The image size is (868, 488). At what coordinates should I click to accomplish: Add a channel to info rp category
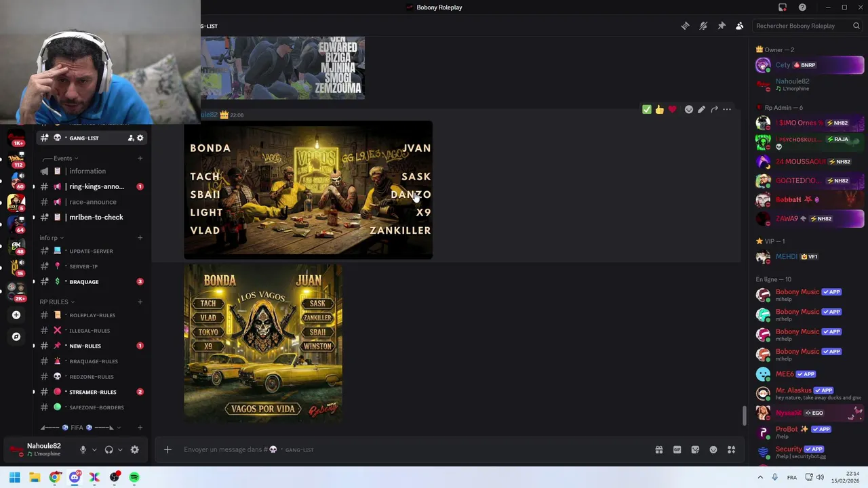[x=140, y=238]
